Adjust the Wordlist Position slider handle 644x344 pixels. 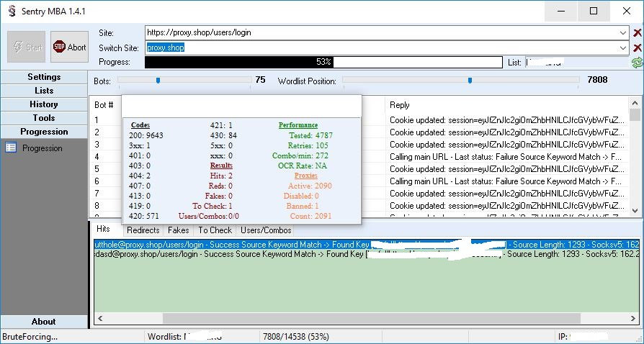(x=470, y=81)
